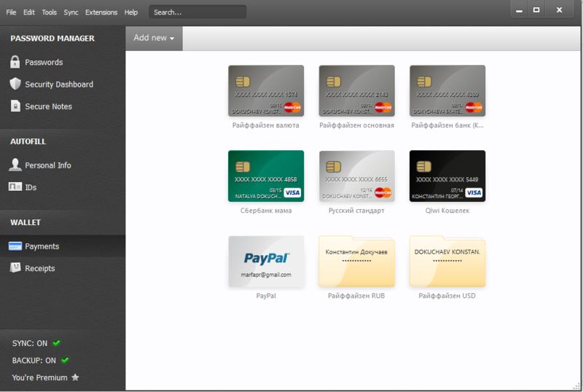Viewport: 583px width, 392px height.
Task: Open the Sync menu
Action: [71, 12]
